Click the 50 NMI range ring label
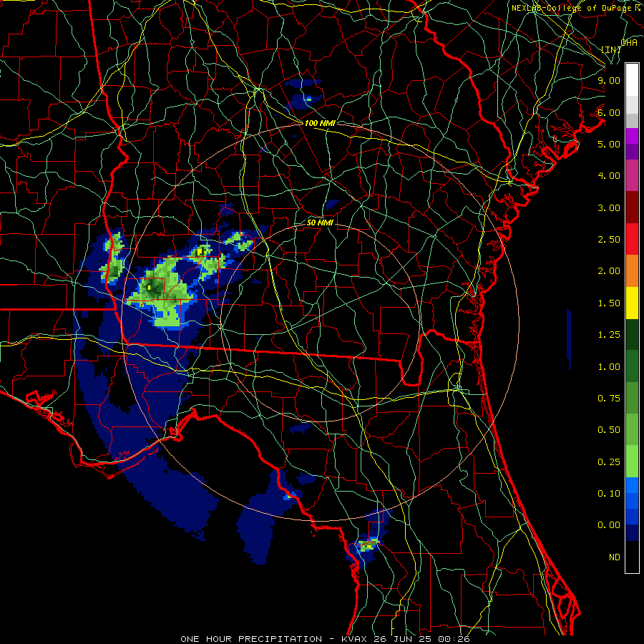The height and width of the screenshot is (644, 644). [x=320, y=223]
